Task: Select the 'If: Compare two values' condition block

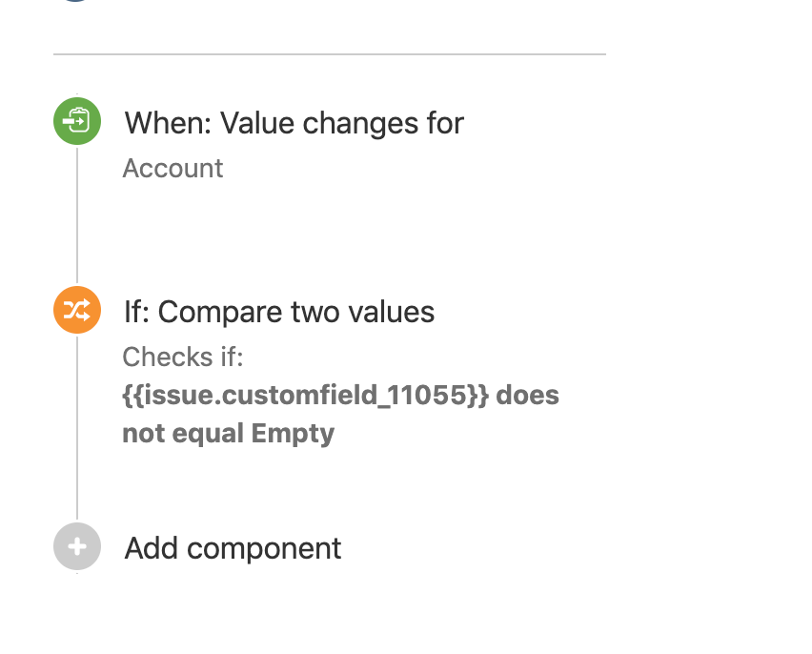Action: (277, 312)
